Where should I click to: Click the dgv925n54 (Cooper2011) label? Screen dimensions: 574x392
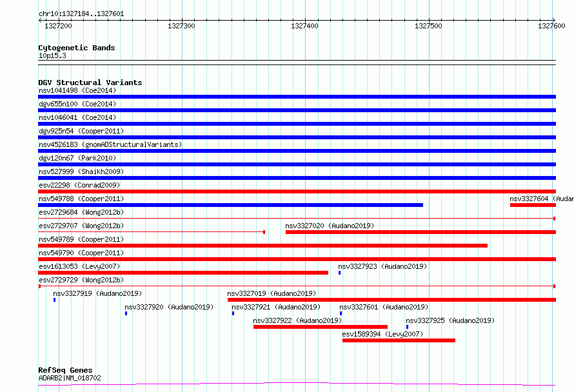click(x=81, y=131)
